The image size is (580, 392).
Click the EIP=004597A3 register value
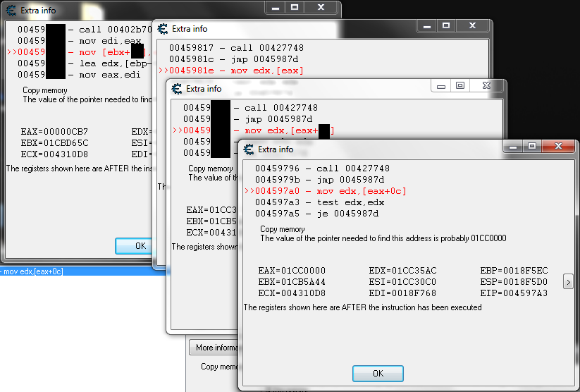coord(514,293)
